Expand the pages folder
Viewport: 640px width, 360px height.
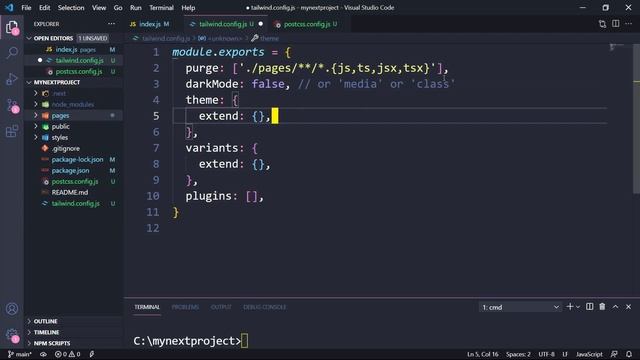coord(36,116)
